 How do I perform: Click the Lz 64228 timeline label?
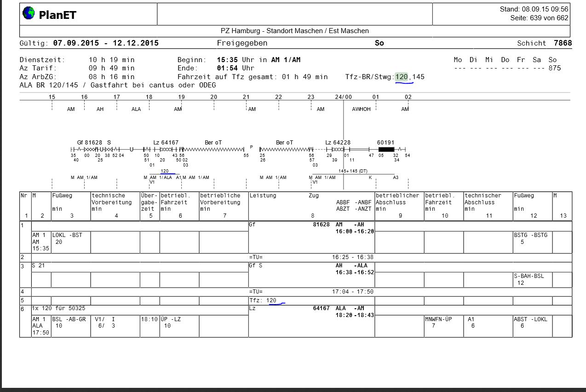338,143
